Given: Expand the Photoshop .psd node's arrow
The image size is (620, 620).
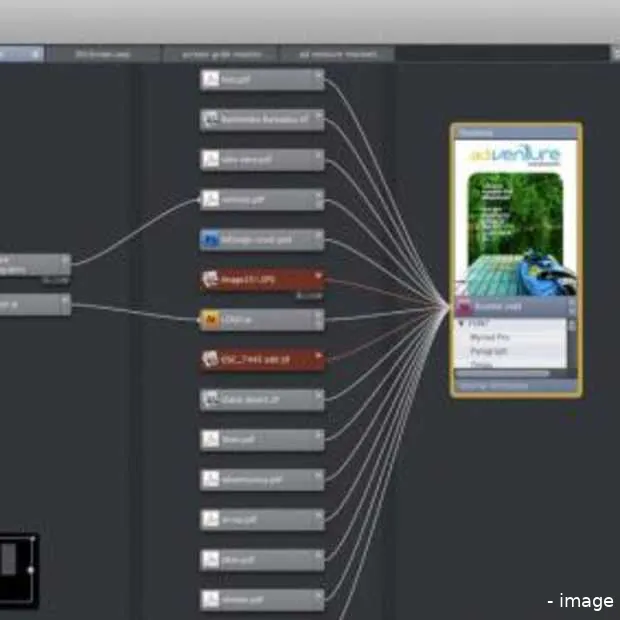Looking at the screenshot, I should tap(319, 235).
